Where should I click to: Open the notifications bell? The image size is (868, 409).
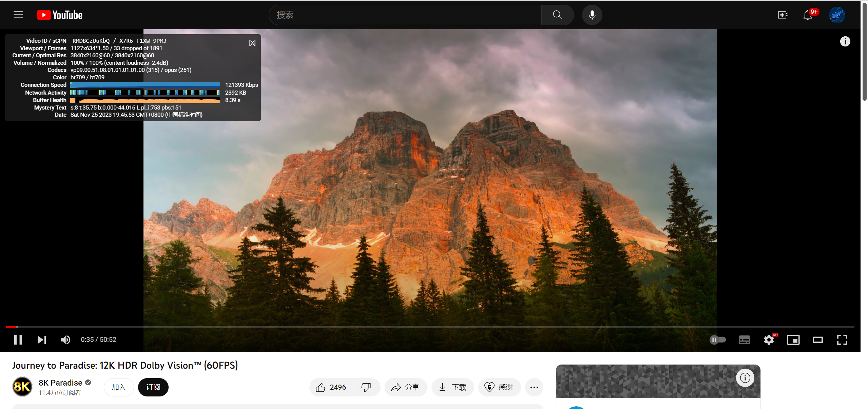pyautogui.click(x=808, y=15)
